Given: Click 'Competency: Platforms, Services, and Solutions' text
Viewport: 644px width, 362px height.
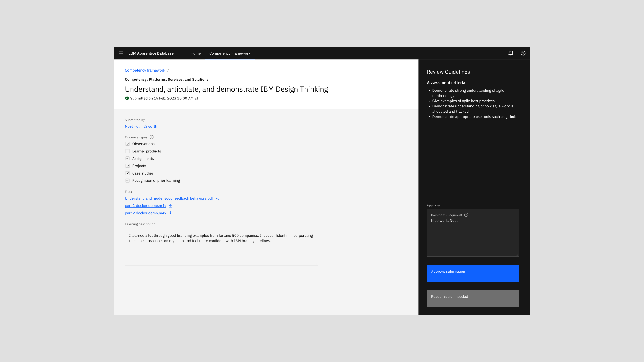Looking at the screenshot, I should (167, 80).
